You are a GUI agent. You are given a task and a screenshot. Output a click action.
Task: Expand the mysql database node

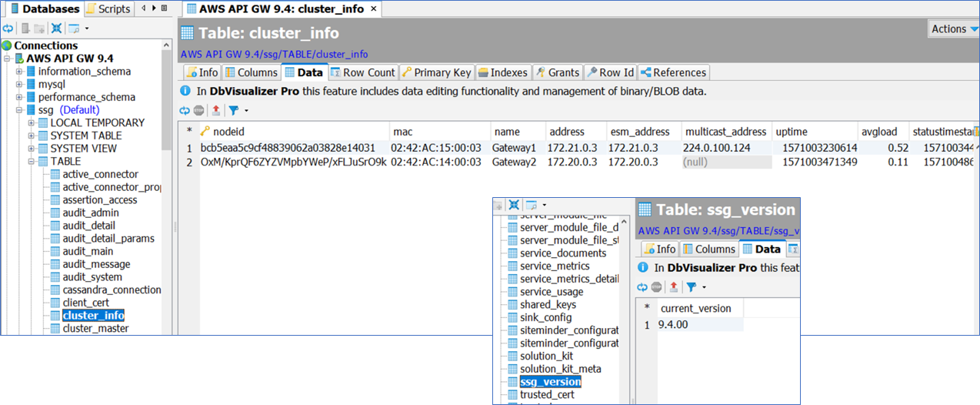point(19,85)
